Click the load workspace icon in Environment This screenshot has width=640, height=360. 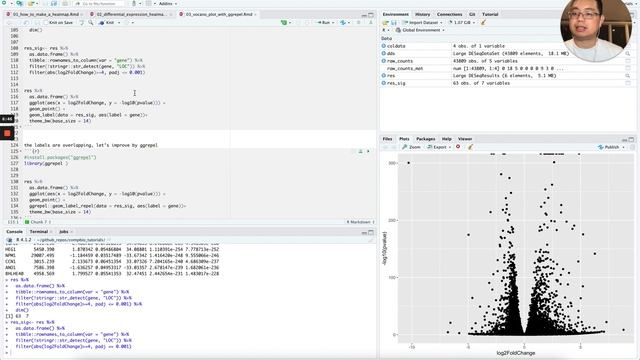pos(385,22)
